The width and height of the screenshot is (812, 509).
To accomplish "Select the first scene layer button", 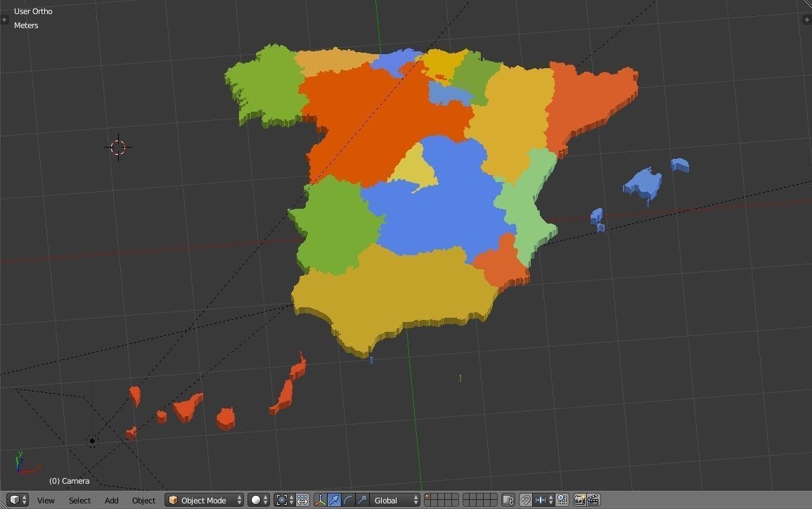I will click(x=427, y=496).
